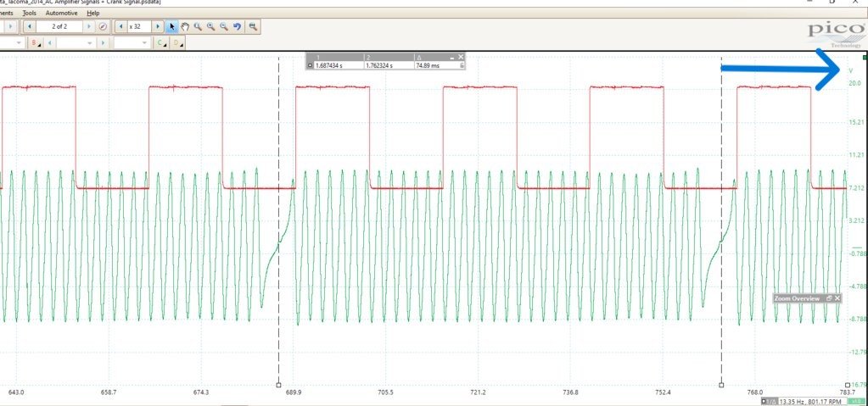
Task: Click next arrow beside the cut-off left toolbar
Action: (10, 26)
